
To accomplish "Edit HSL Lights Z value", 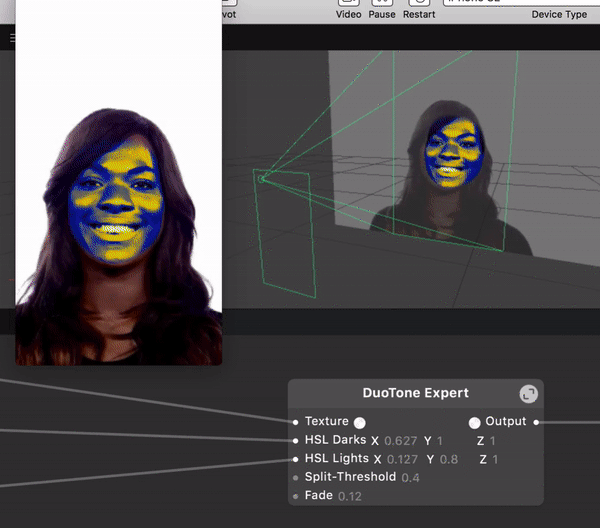I will click(x=495, y=460).
